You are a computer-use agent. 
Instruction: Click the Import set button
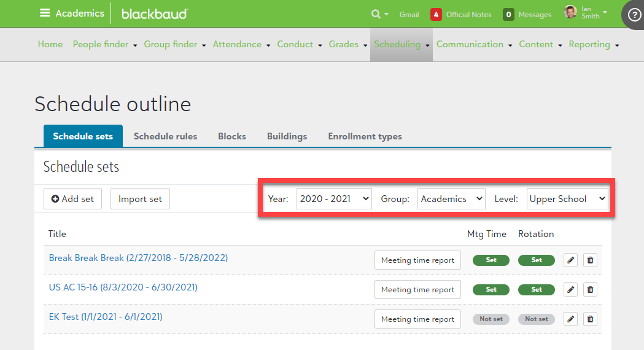[140, 199]
